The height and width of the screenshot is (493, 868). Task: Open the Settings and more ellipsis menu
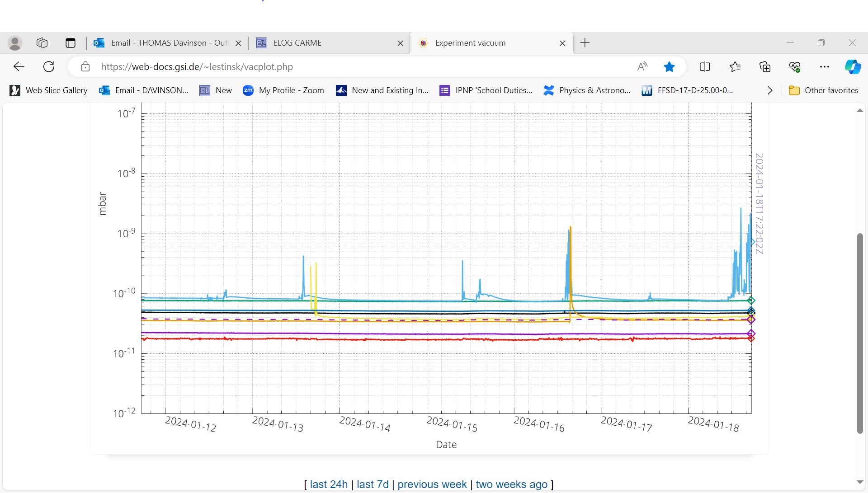pyautogui.click(x=825, y=67)
